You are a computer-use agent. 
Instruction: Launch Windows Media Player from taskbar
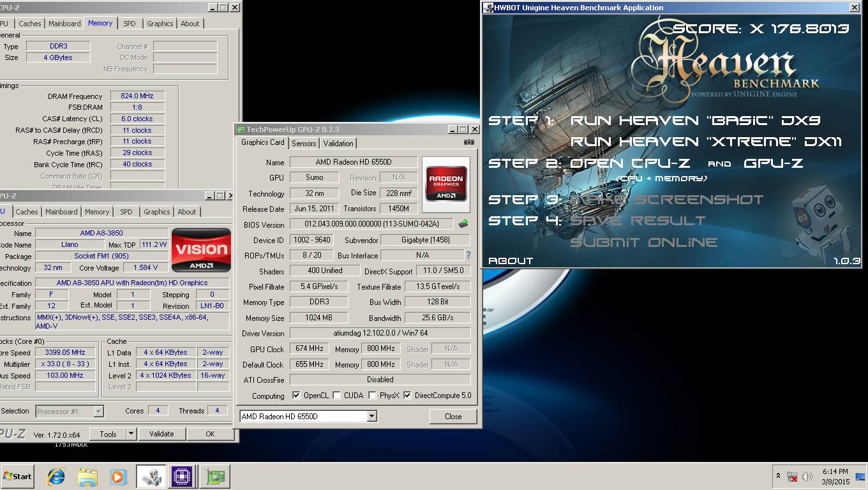118,476
